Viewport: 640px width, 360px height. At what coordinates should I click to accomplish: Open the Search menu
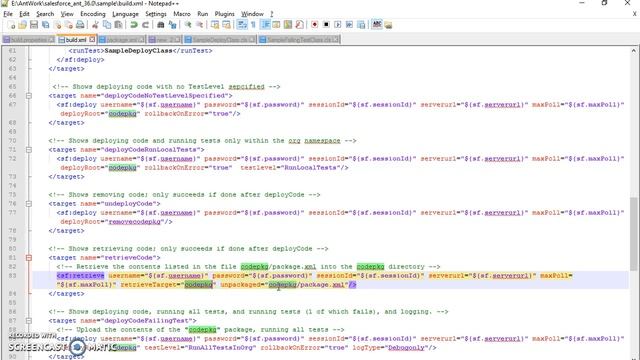pos(45,14)
